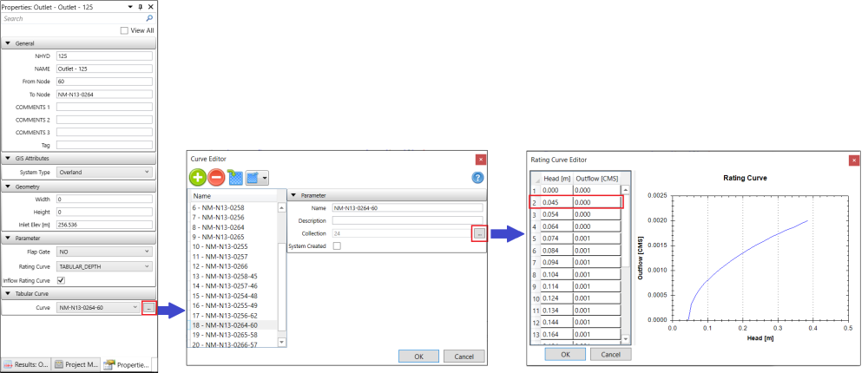Click the Properties search magnifier icon

click(x=149, y=18)
